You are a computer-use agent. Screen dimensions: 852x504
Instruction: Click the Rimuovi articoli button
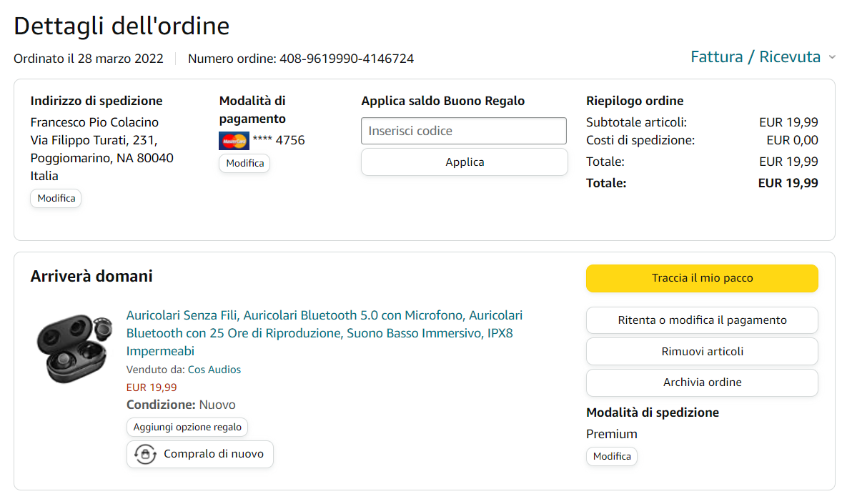click(701, 351)
